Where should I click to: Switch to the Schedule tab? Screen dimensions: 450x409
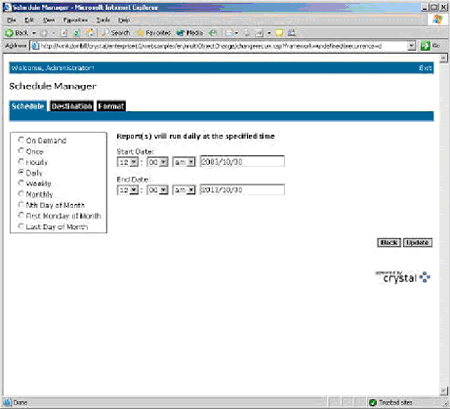(28, 106)
